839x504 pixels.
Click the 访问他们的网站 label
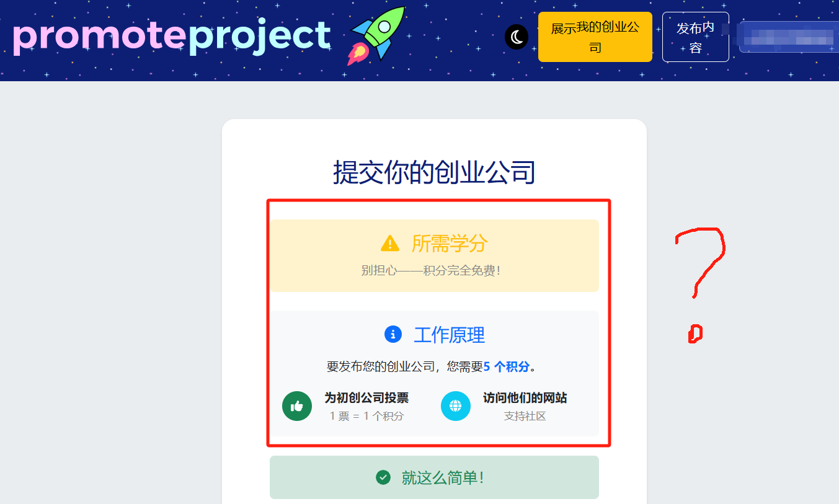pyautogui.click(x=525, y=398)
